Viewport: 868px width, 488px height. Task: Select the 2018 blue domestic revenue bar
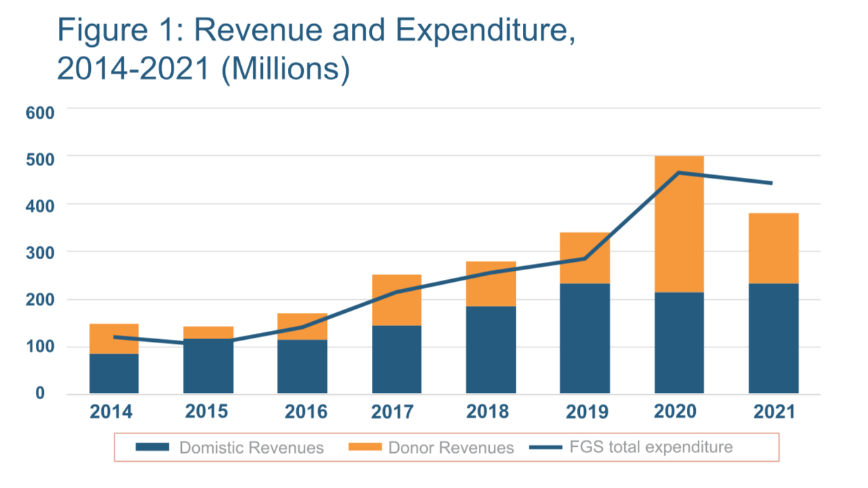(490, 350)
